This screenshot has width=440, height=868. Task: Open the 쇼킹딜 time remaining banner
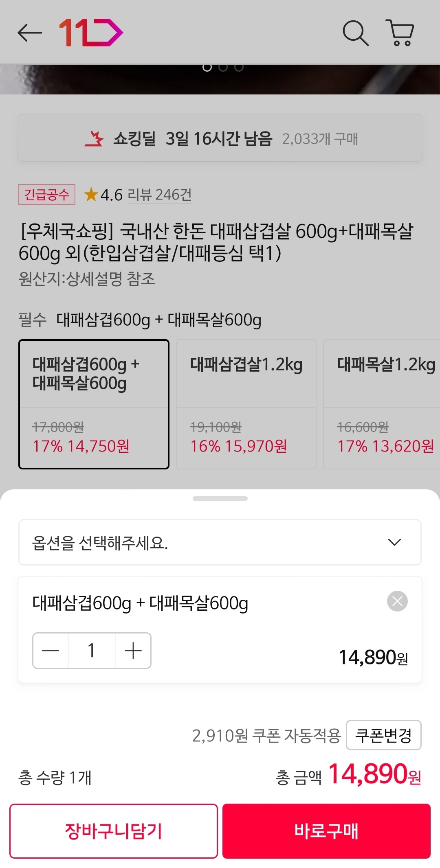[x=220, y=138]
